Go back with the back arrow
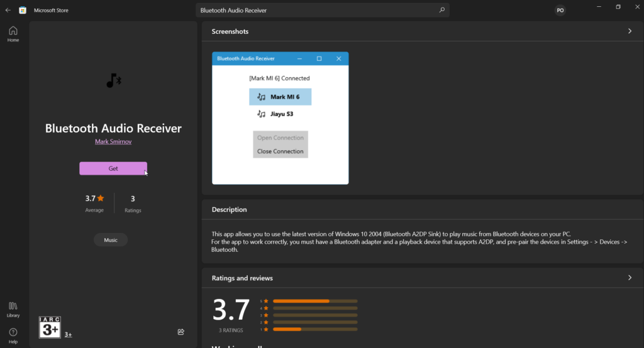The image size is (644, 348). tap(8, 10)
